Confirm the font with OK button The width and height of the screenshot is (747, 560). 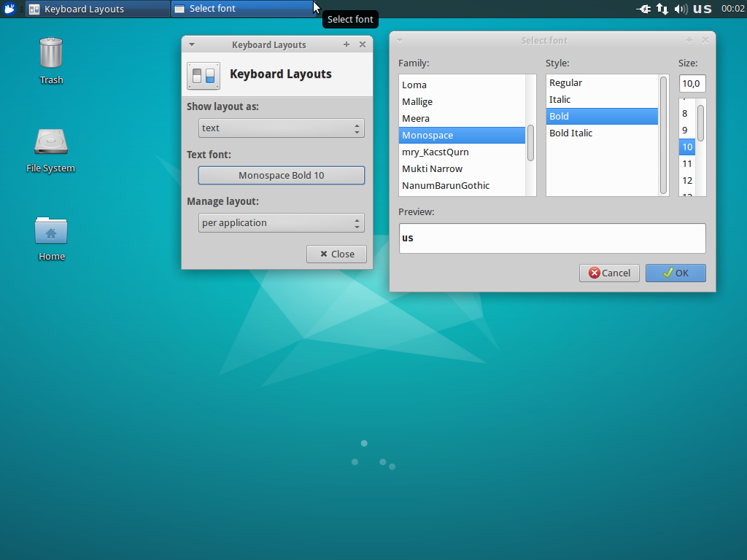tap(676, 273)
